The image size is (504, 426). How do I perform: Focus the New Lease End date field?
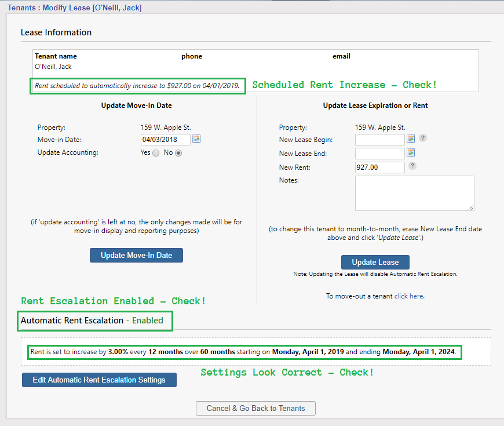379,154
